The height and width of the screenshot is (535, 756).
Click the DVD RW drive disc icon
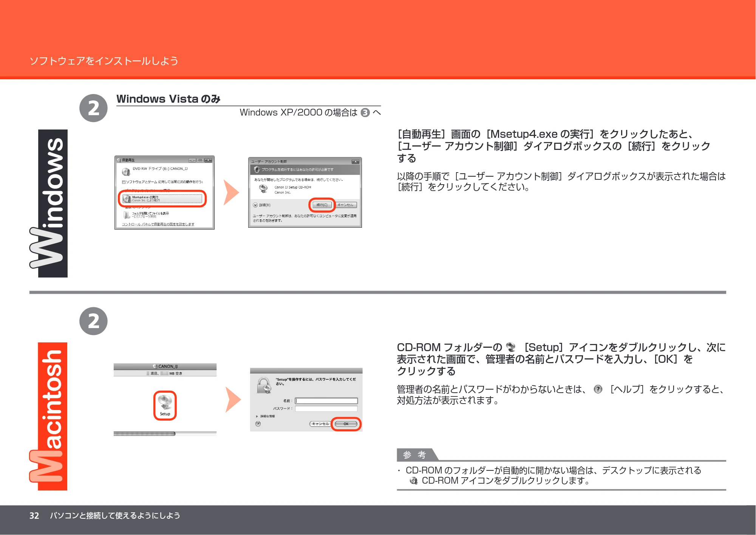[126, 172]
